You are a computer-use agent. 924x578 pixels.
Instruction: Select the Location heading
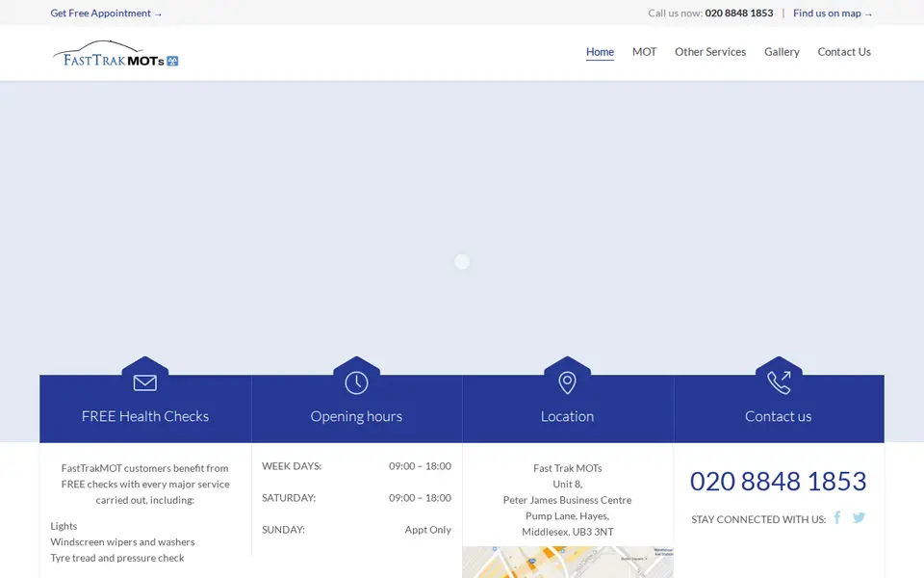[x=567, y=416]
